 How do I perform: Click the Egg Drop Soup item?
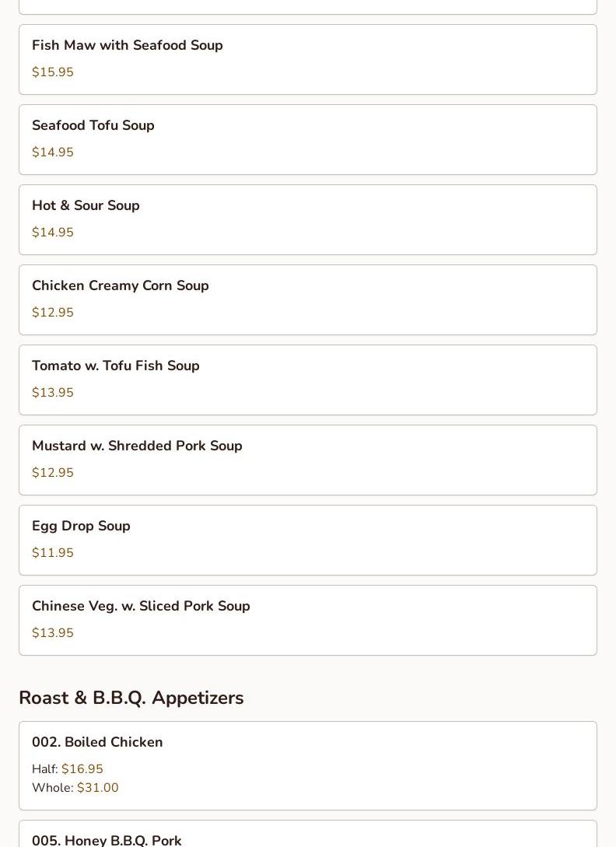81,526
